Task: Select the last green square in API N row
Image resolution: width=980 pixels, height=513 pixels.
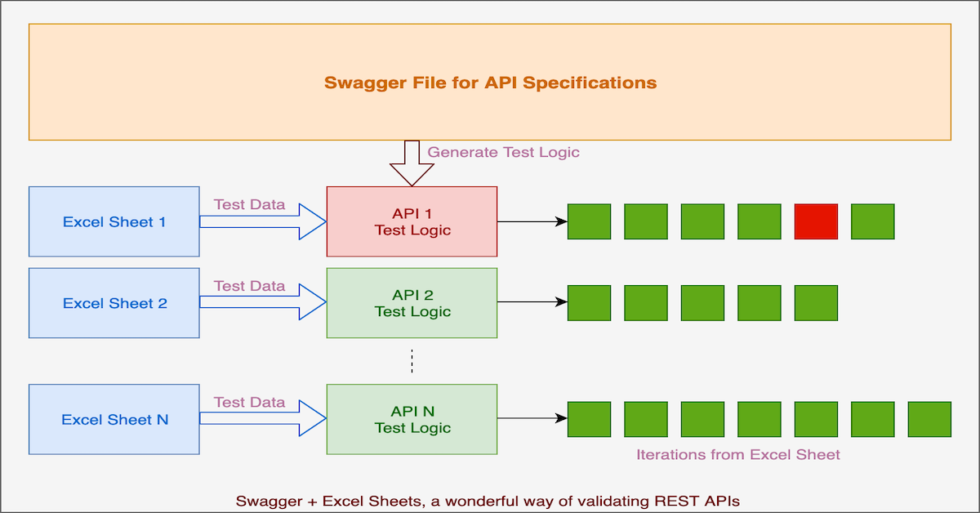Action: point(929,419)
